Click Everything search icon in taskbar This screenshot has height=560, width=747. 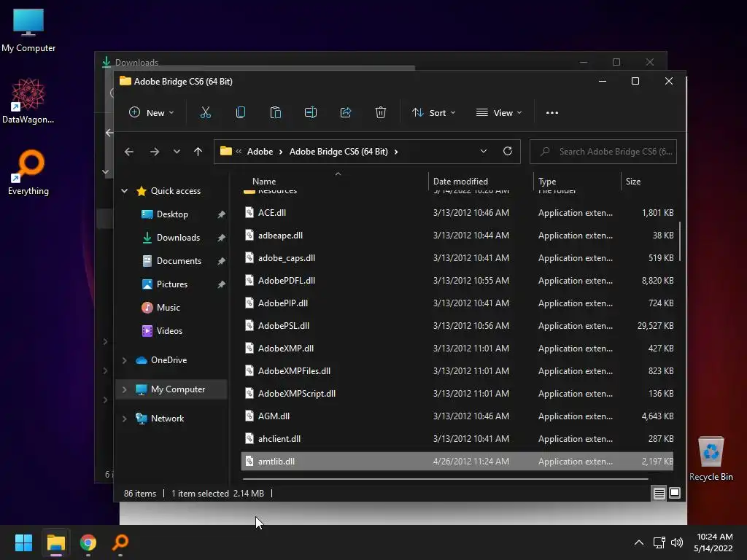[x=120, y=542]
